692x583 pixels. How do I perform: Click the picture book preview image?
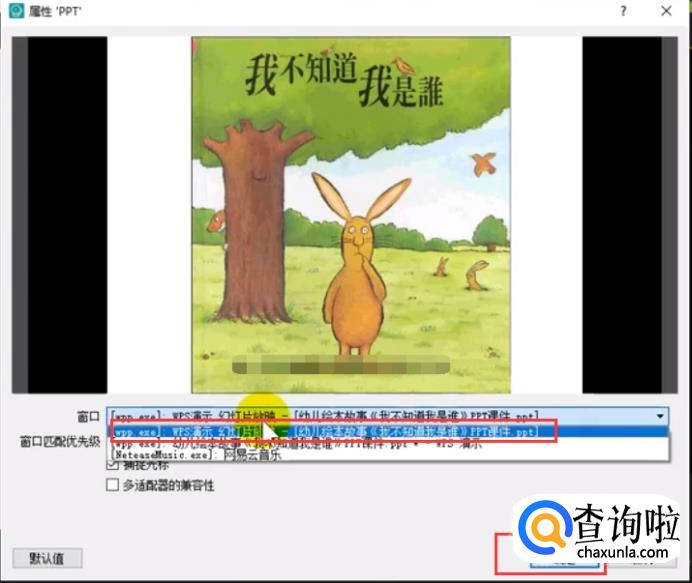350,214
